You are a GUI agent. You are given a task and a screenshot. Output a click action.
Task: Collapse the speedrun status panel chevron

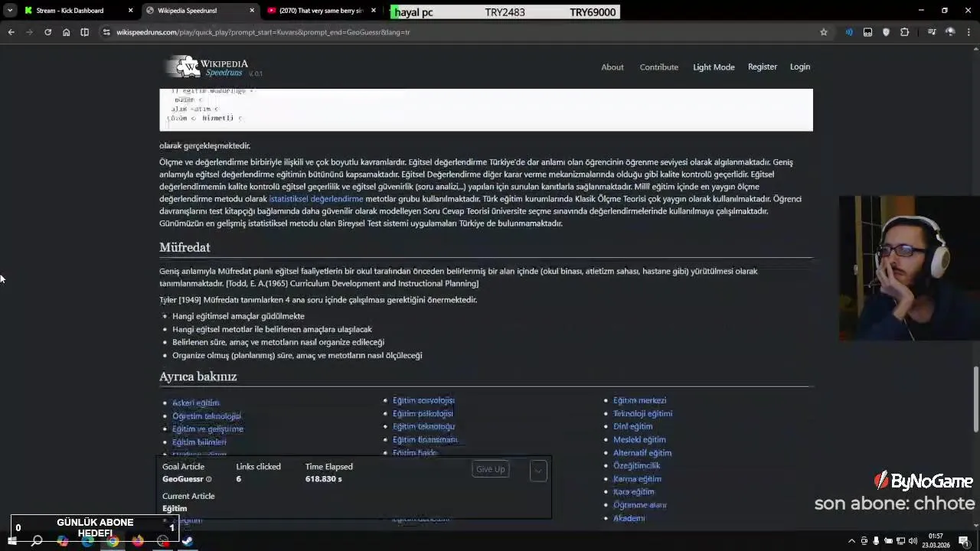[x=538, y=471]
